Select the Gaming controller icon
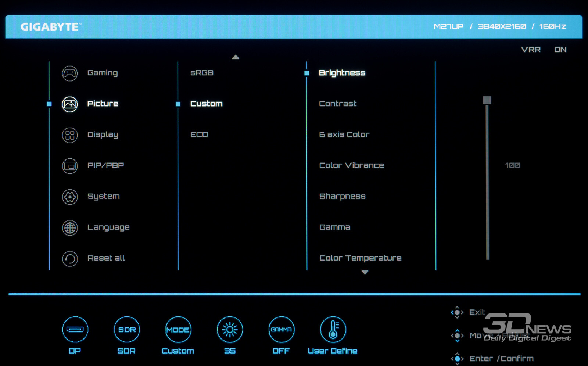Image resolution: width=588 pixels, height=366 pixels. (70, 73)
